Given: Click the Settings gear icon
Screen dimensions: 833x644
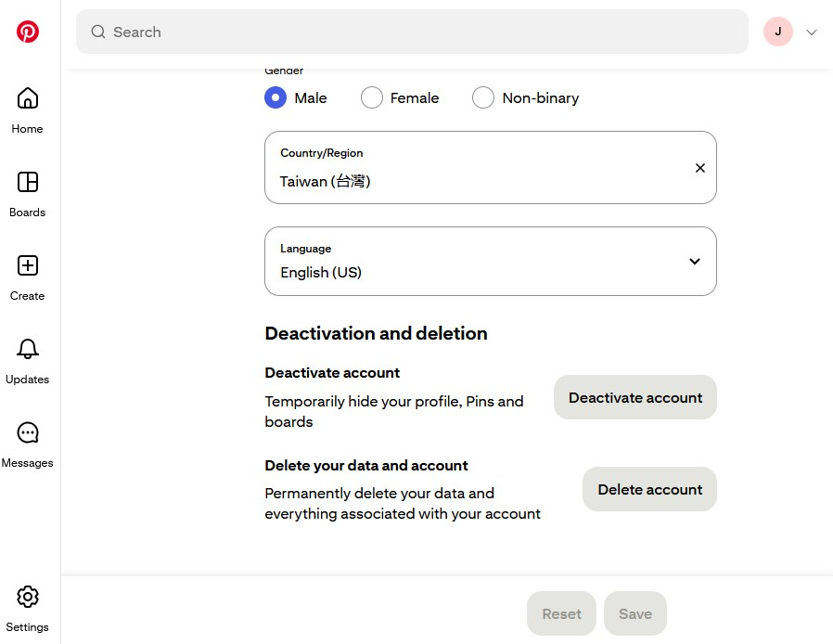Looking at the screenshot, I should coord(27,597).
